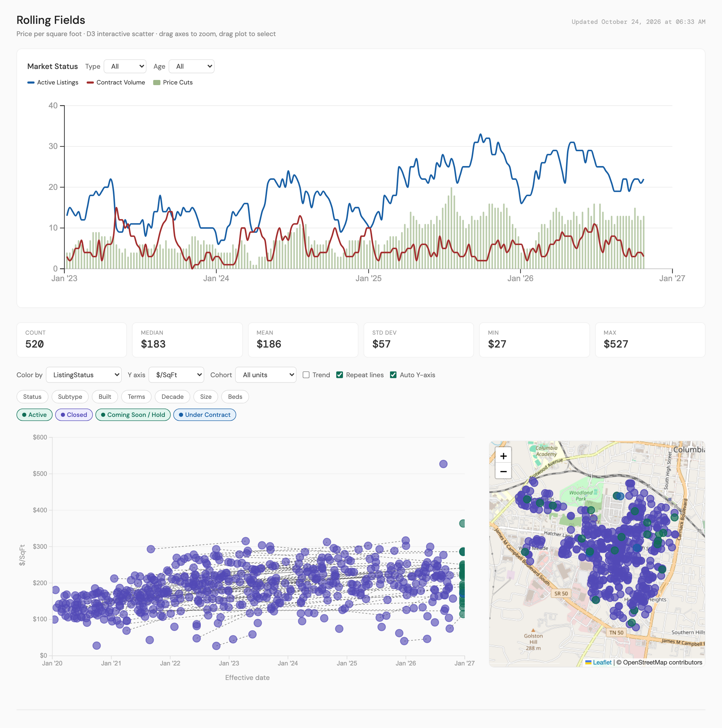The width and height of the screenshot is (722, 728).
Task: Click the STD DEV $57 stat card
Action: tap(419, 340)
